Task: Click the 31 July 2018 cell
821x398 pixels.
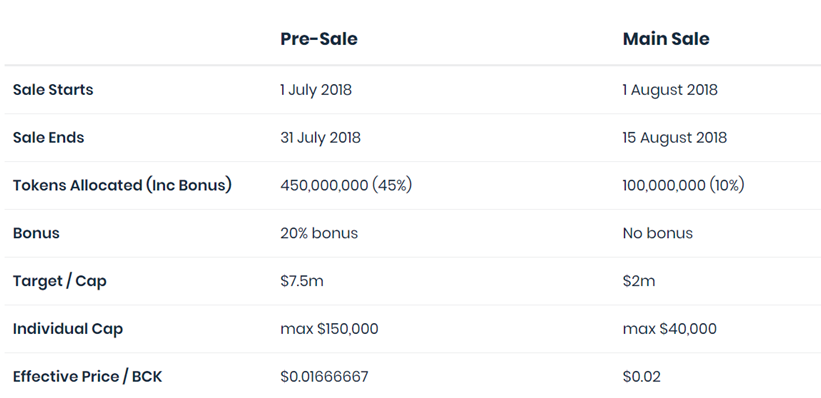Action: 320,138
